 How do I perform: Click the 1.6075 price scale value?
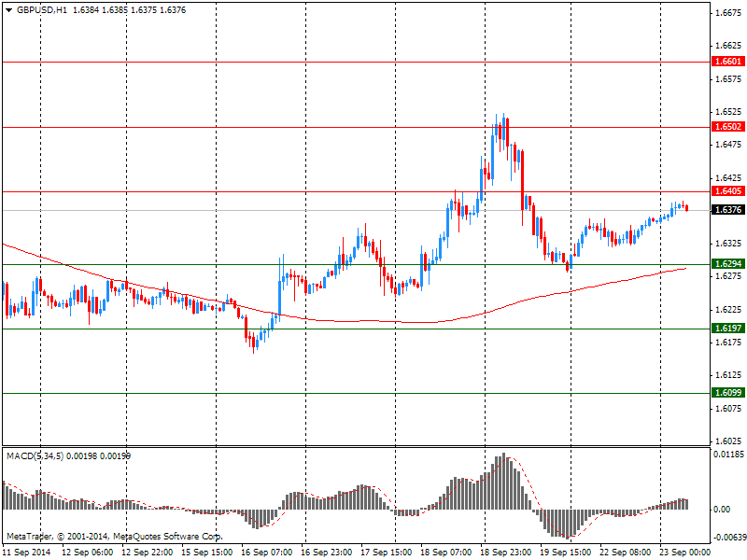tap(729, 409)
